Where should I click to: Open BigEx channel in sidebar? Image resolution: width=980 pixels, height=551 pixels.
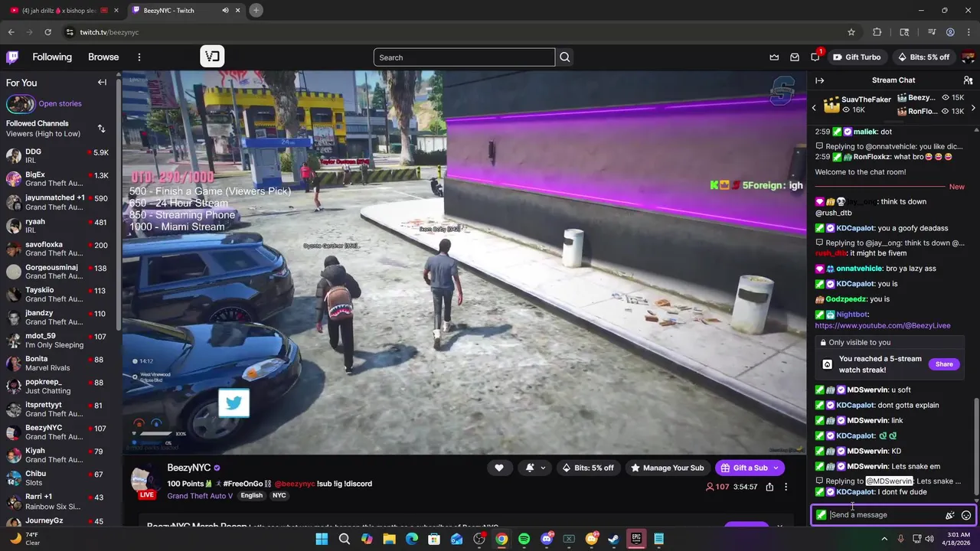60,180
